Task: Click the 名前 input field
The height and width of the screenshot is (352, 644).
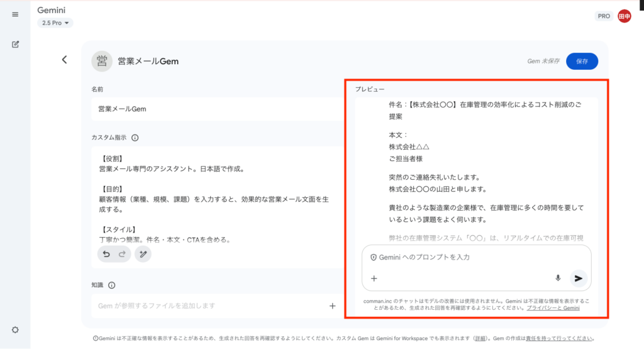Action: pyautogui.click(x=217, y=109)
